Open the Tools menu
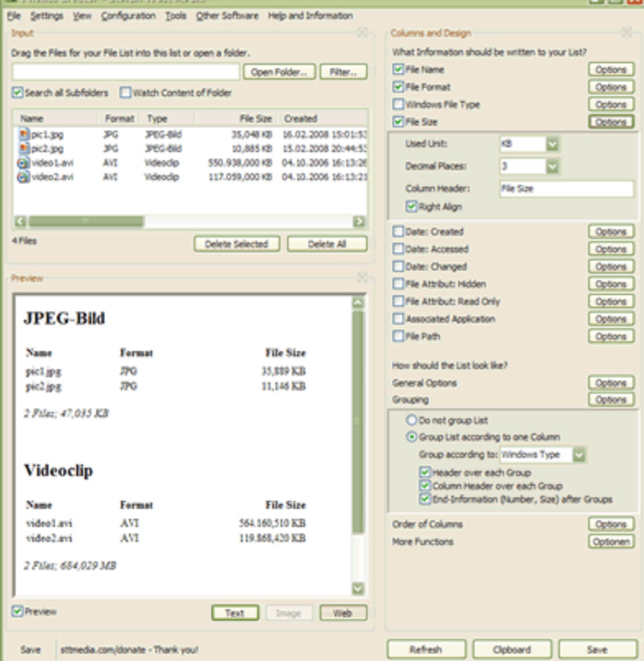 (x=176, y=16)
